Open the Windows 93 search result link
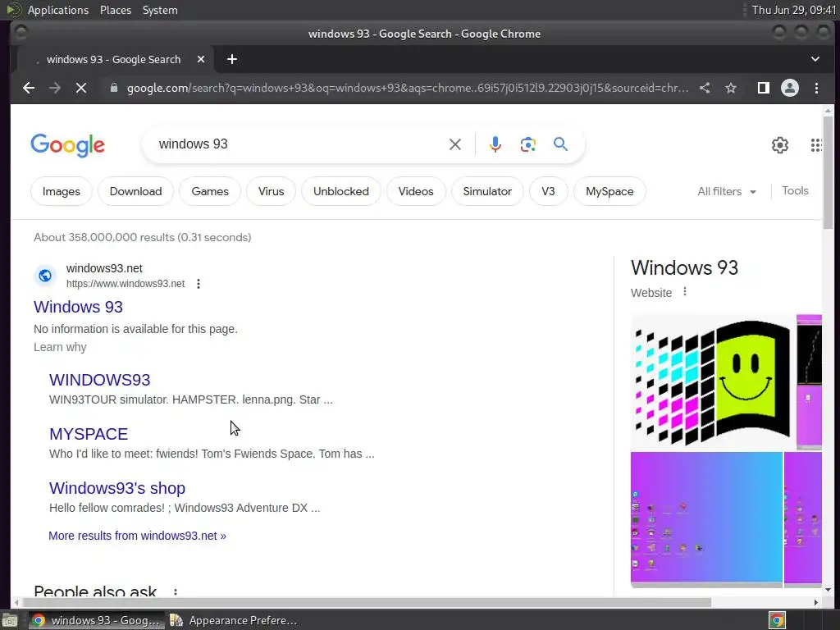The width and height of the screenshot is (840, 630). [78, 307]
